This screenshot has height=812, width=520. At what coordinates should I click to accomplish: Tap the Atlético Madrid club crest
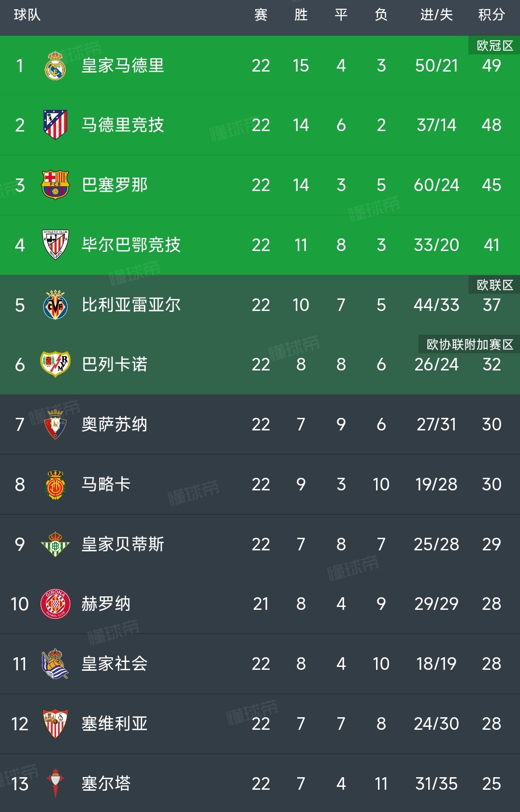point(55,125)
